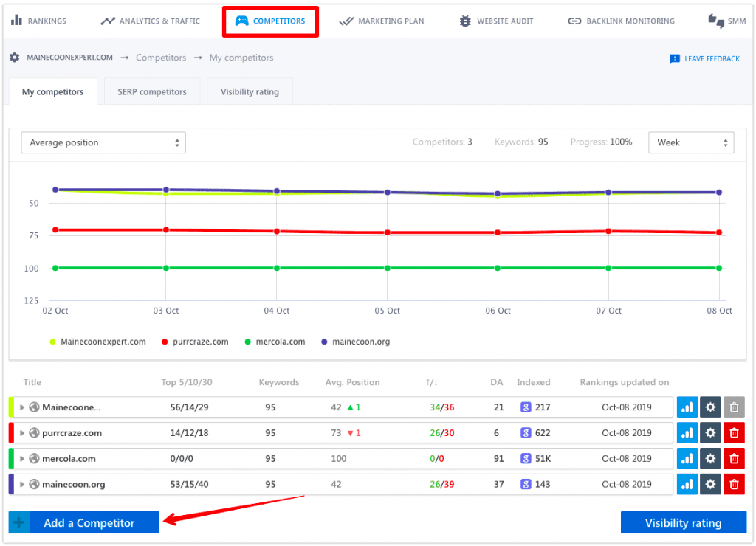Viewport: 756px width, 546px height.
Task: Delete mainecoon.org competitor
Action: pyautogui.click(x=734, y=484)
